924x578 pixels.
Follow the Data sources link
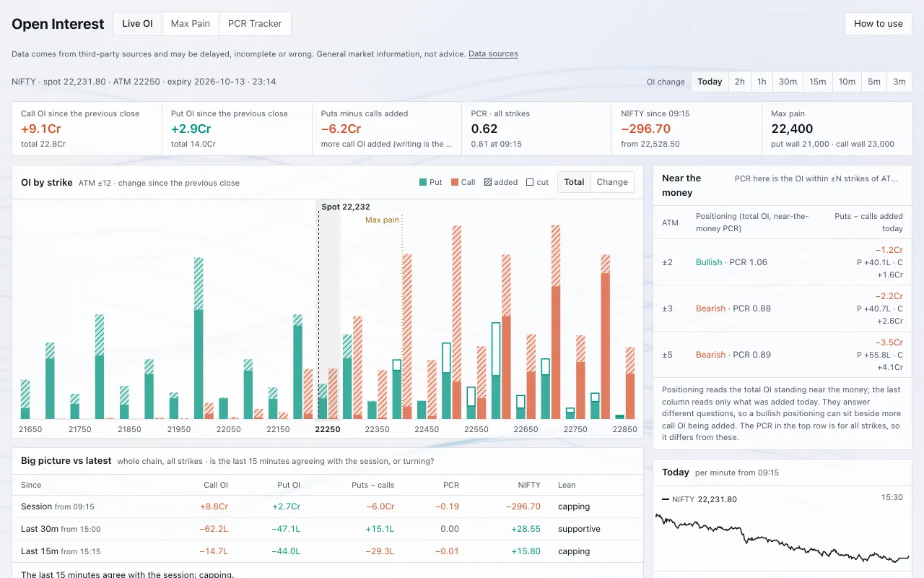493,54
